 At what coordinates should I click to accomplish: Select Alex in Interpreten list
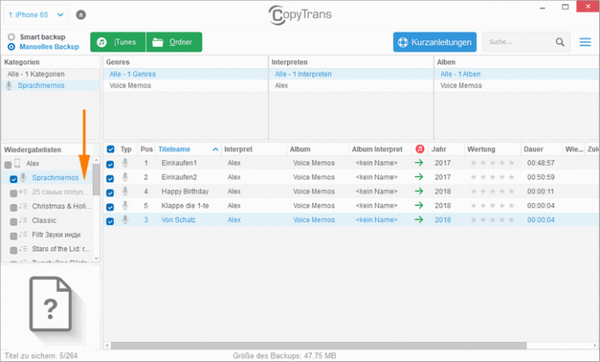351,85
